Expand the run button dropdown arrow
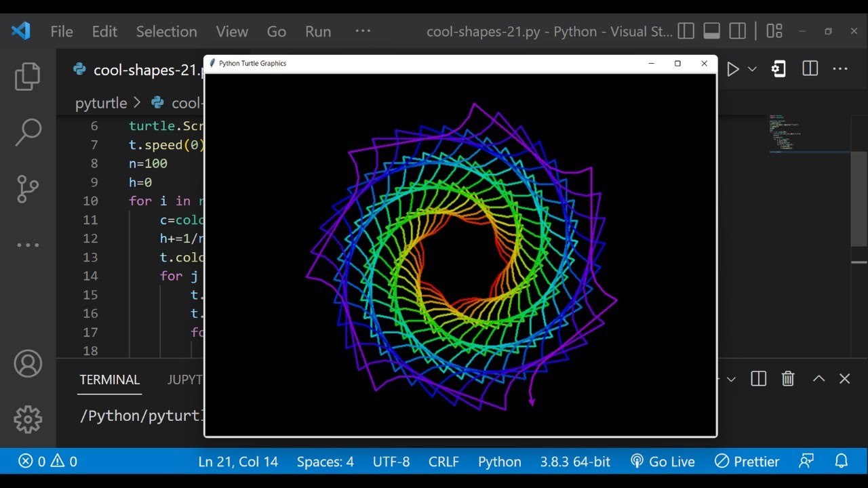 [x=752, y=69]
